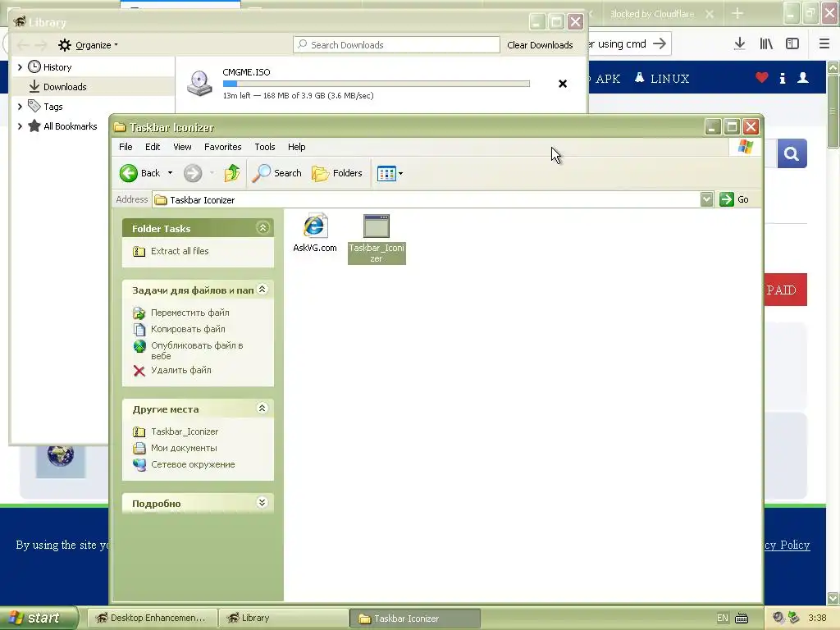Open Firefox library bookshelf icon
Viewport: 840px width, 630px height.
[766, 44]
